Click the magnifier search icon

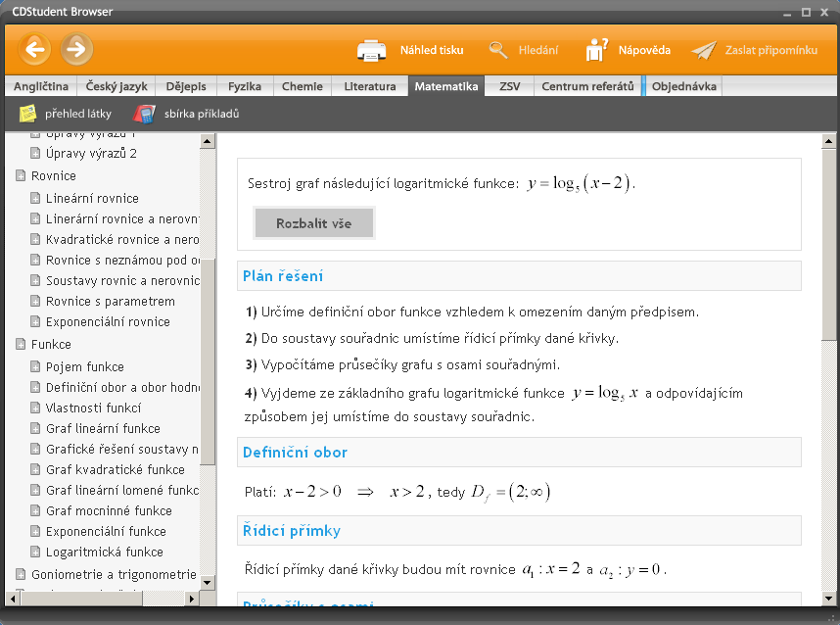(x=498, y=50)
